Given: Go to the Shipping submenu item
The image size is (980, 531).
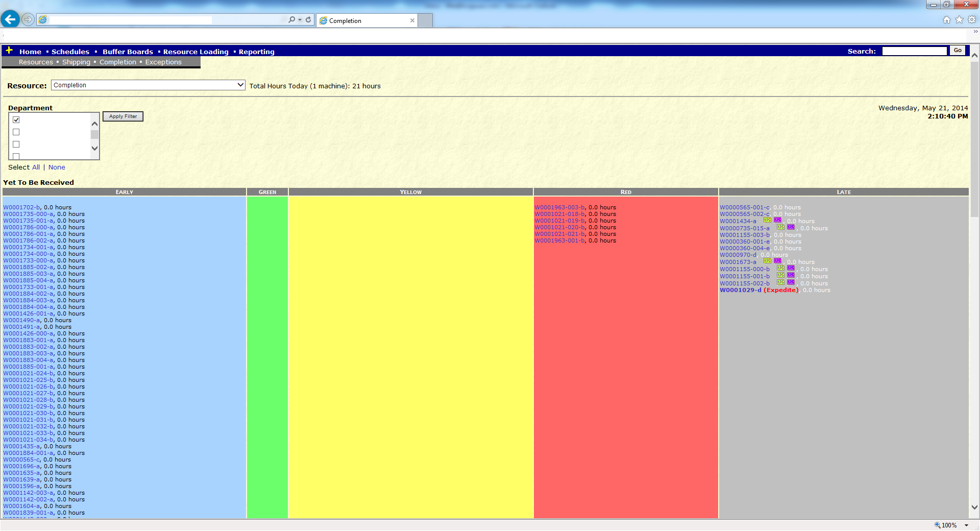Looking at the screenshot, I should [x=76, y=62].
